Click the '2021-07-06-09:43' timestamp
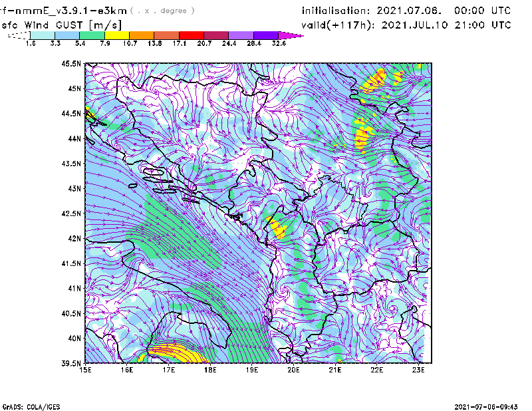Image resolution: width=532 pixels, height=411 pixels. pos(486,407)
